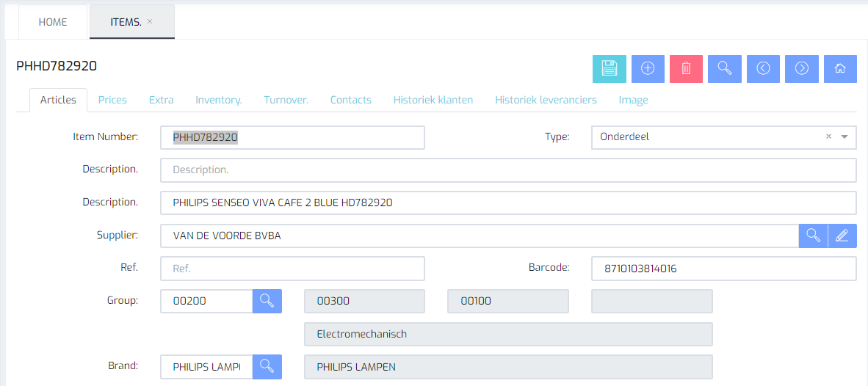The width and height of the screenshot is (868, 386).
Task: Click the empty first Description field
Action: point(508,170)
